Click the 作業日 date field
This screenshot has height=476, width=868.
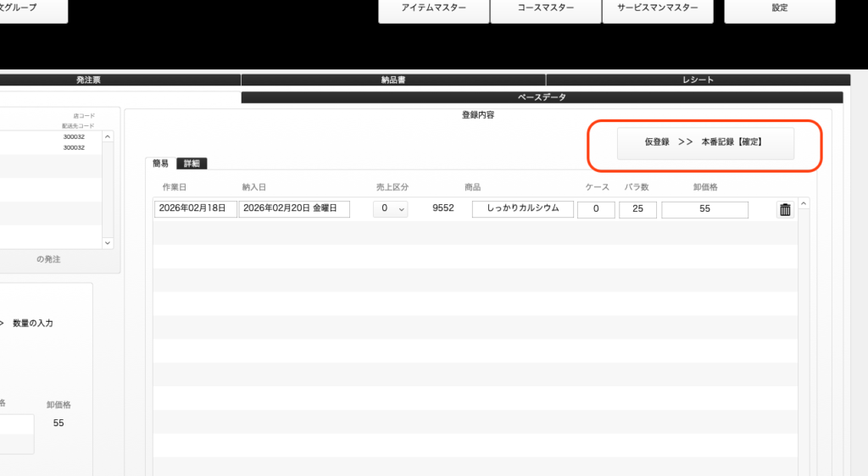tap(196, 209)
